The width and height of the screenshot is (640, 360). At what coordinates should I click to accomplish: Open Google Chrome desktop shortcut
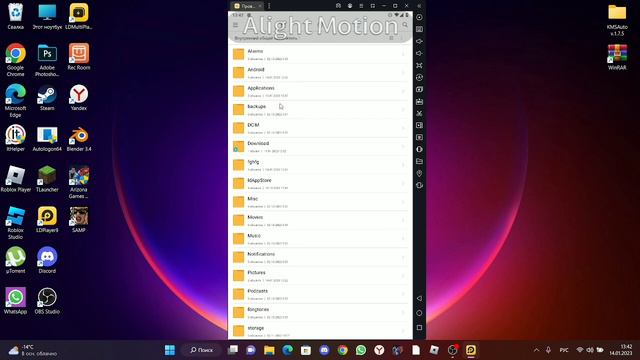point(16,60)
